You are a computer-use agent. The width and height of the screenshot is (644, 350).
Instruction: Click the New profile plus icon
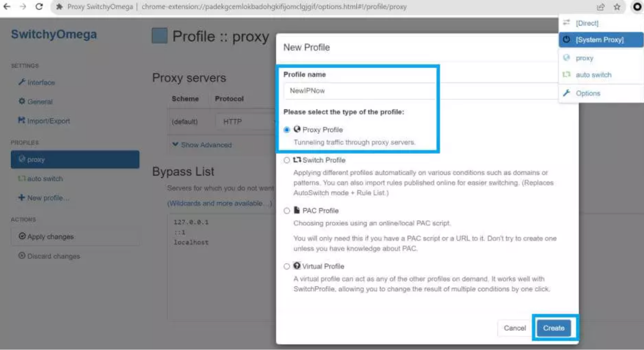point(21,198)
